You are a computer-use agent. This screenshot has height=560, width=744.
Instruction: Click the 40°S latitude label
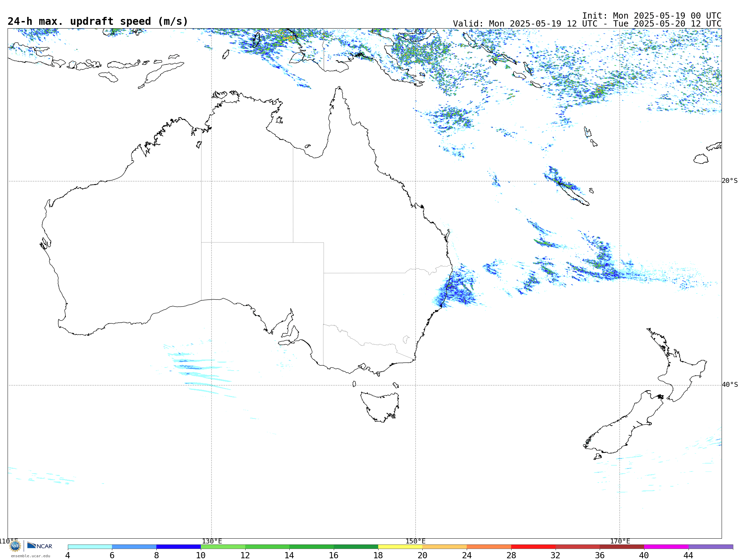730,384
